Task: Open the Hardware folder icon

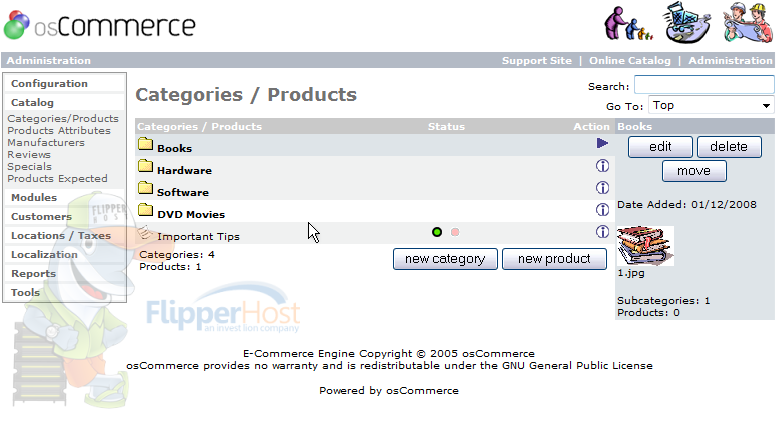Action: [146, 166]
